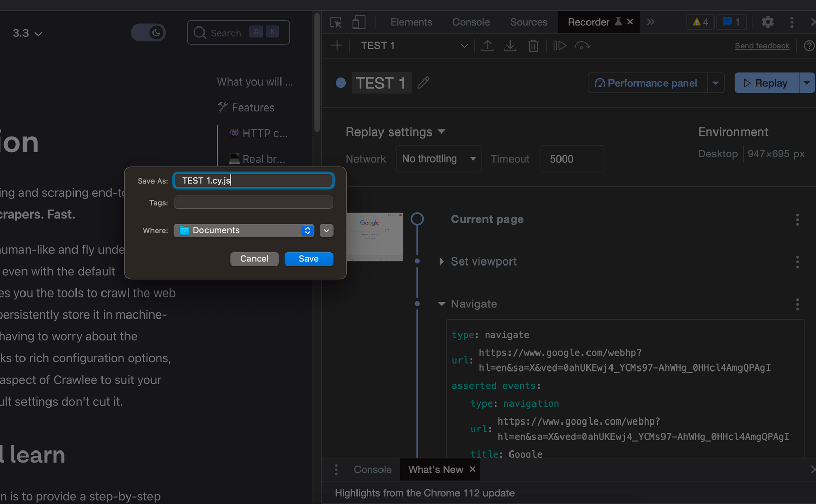Save the file as TEST 1.cy.js
This screenshot has width=816, height=504.
tap(309, 259)
